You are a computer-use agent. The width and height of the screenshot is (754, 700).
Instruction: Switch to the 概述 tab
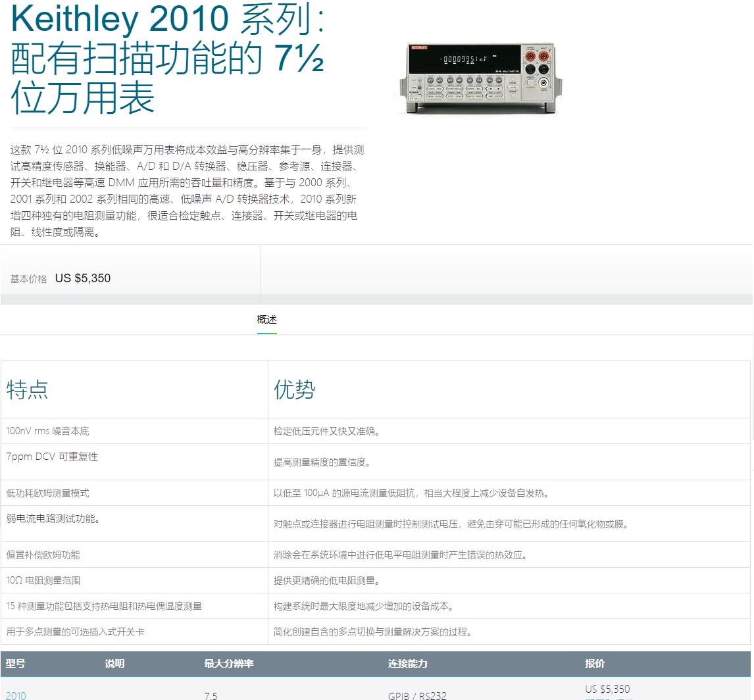(265, 320)
